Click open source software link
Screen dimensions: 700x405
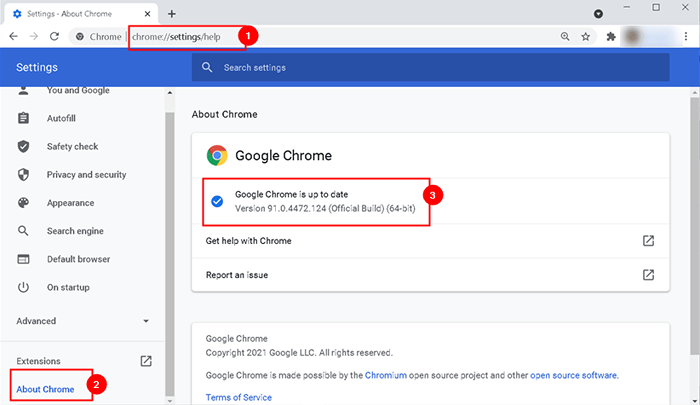[x=573, y=375]
